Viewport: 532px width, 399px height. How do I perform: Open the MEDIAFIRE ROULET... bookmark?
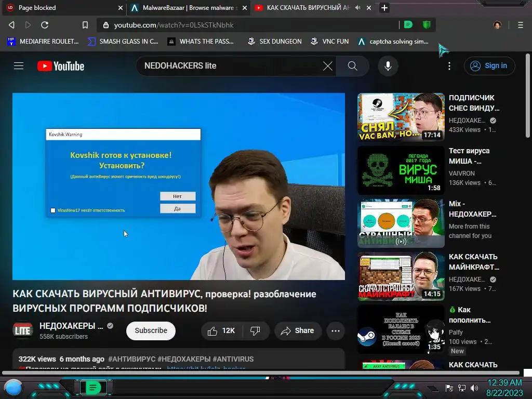[x=43, y=42]
